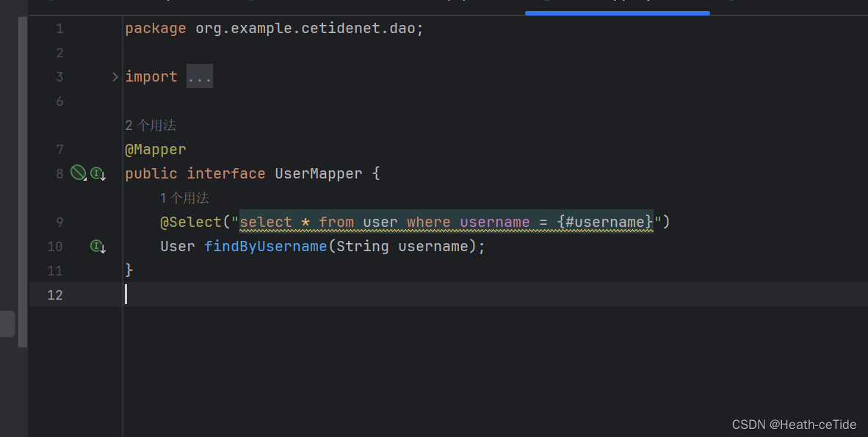Click the 'package' keyword on line 1
The width and height of the screenshot is (868, 437).
pyautogui.click(x=156, y=28)
